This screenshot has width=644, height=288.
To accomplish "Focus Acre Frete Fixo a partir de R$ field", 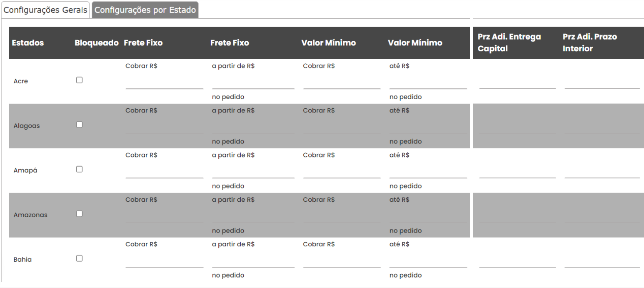I will 253,83.
